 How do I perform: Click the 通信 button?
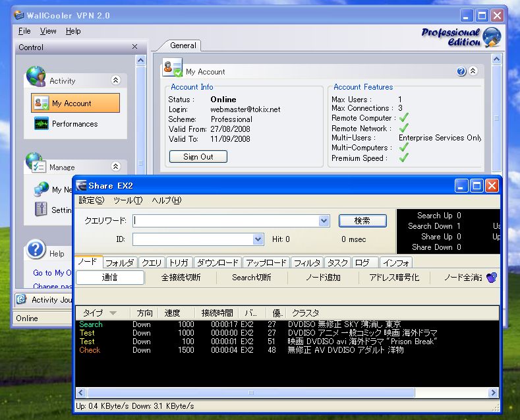pos(110,278)
